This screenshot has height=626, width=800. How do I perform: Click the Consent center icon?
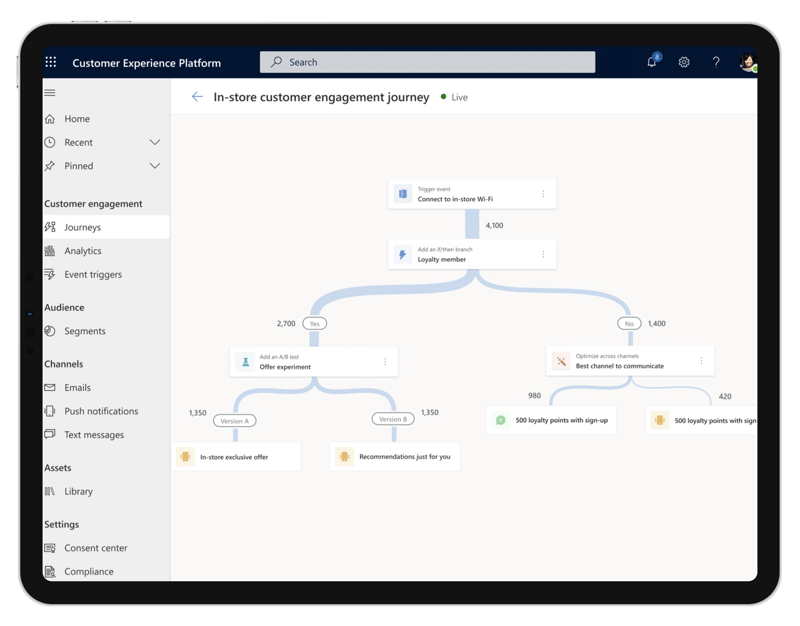click(49, 548)
